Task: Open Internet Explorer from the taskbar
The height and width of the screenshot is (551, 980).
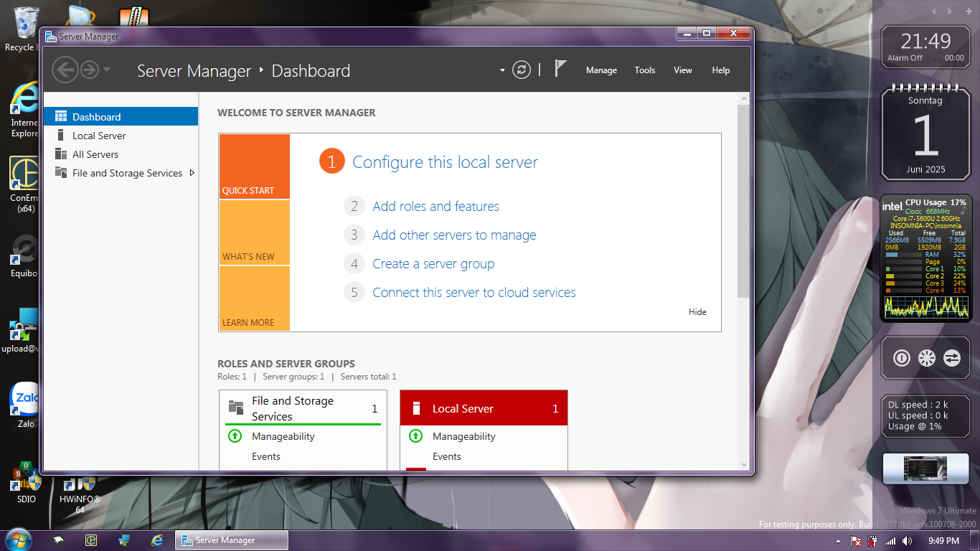Action: coord(157,540)
